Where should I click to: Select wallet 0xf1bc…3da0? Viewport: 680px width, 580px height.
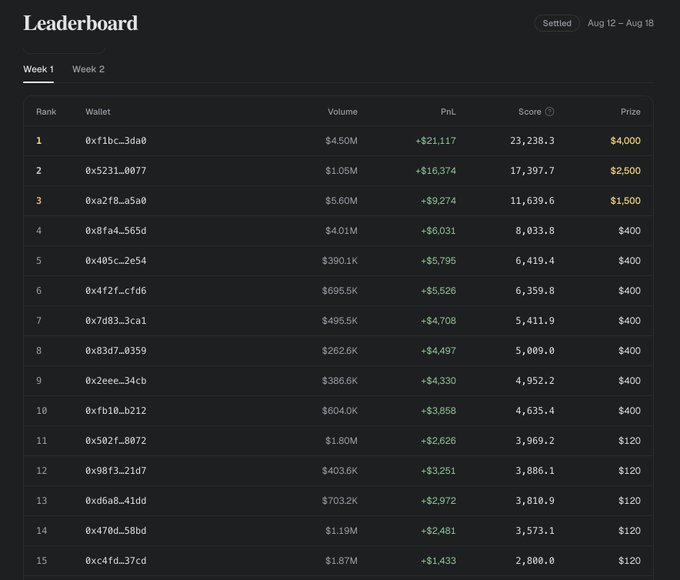click(x=116, y=141)
